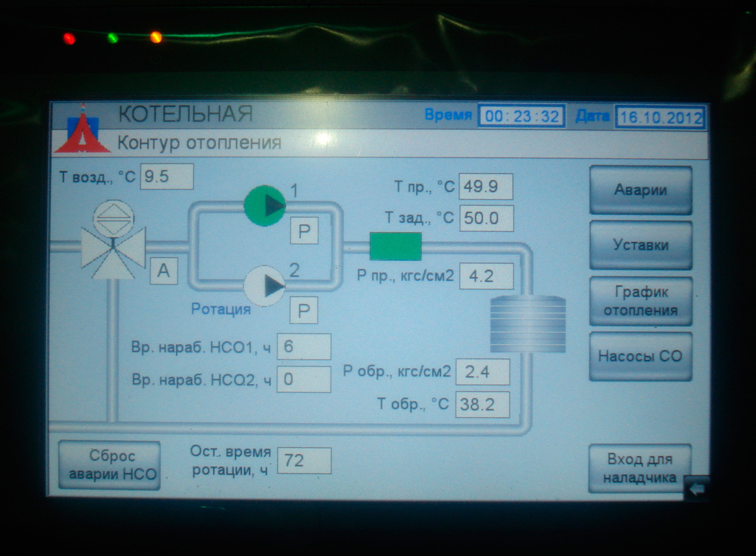Click the red boiler company logo
The height and width of the screenshot is (556, 756).
(x=82, y=130)
